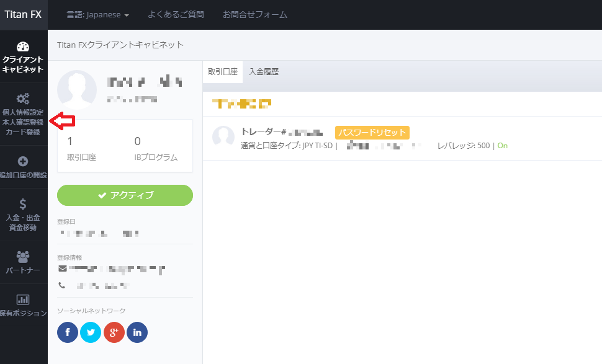Open the 言語: Japanese language dropdown
This screenshot has height=364, width=602.
coord(97,15)
